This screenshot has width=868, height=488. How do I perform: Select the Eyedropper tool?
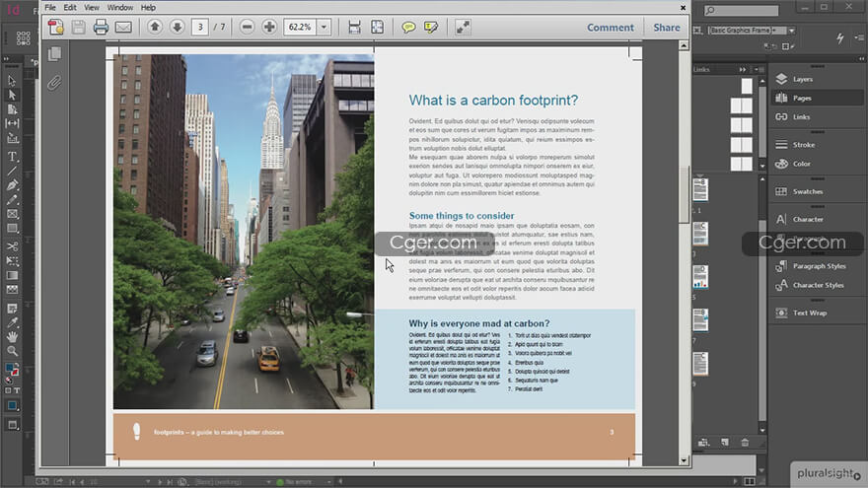[x=12, y=322]
